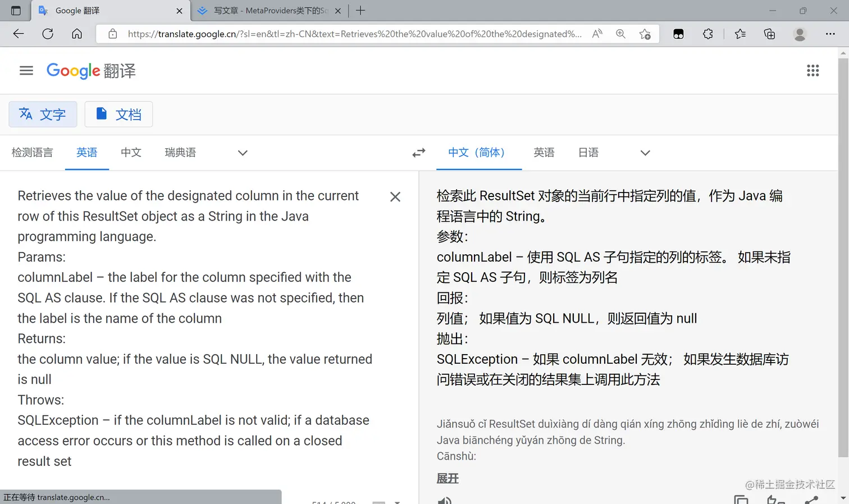This screenshot has height=504, width=849.
Task: Click the address bar URL
Action: click(x=354, y=34)
